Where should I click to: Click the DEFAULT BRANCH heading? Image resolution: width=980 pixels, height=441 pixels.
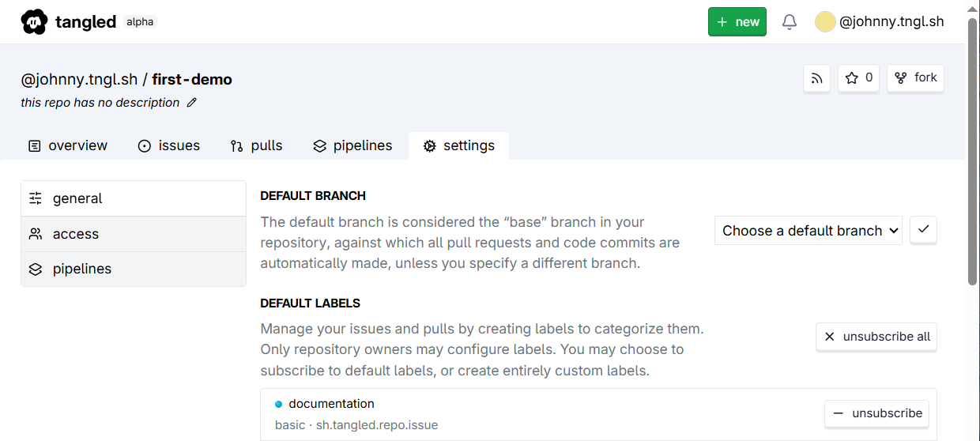(x=313, y=196)
